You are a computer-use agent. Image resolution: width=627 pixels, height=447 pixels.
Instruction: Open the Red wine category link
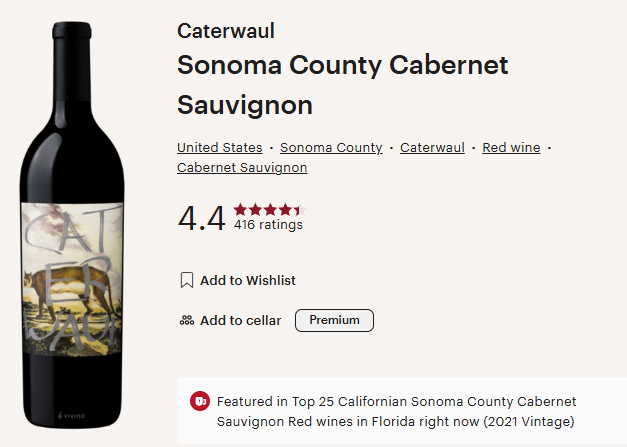click(511, 148)
